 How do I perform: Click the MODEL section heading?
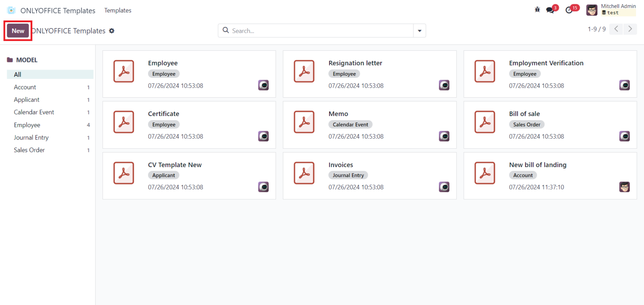[27, 60]
